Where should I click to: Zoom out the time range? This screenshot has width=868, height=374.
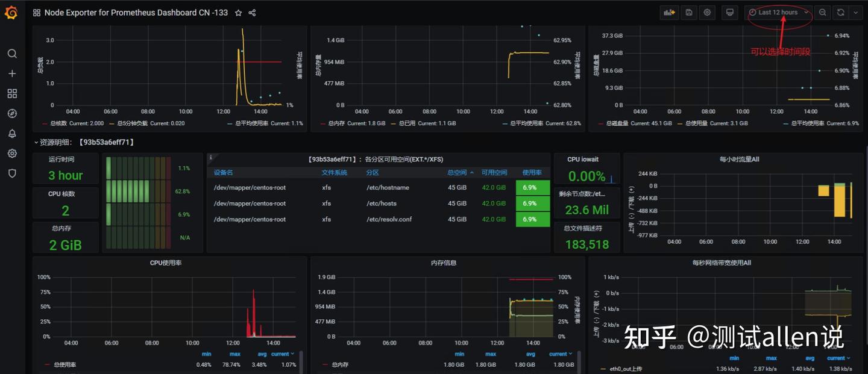822,12
